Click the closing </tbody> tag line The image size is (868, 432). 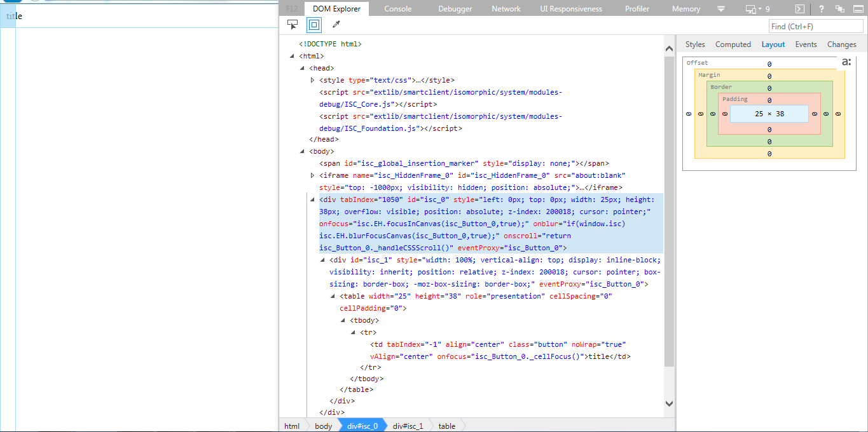pyautogui.click(x=367, y=379)
